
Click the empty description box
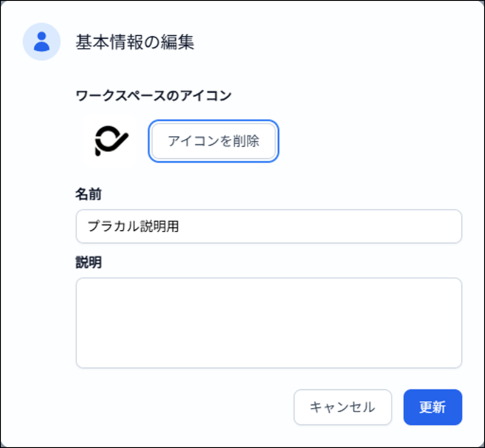coord(269,323)
